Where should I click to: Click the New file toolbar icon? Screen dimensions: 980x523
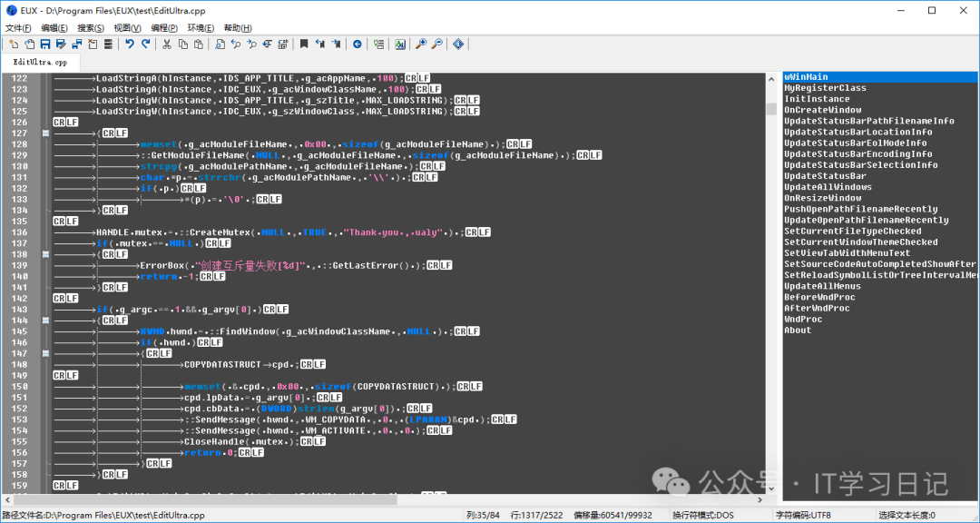point(14,44)
